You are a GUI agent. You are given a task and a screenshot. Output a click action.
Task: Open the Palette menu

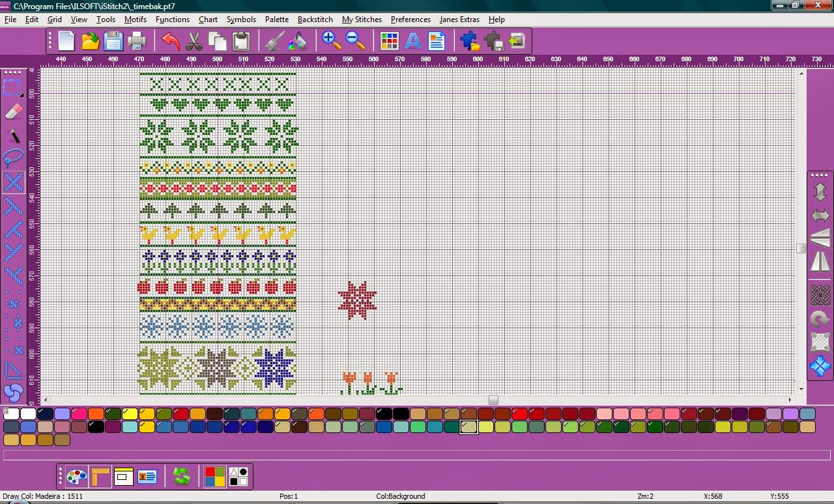[277, 20]
